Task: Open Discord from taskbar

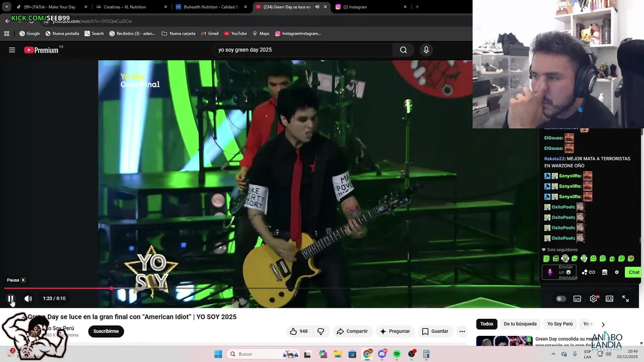Action: (x=382, y=354)
